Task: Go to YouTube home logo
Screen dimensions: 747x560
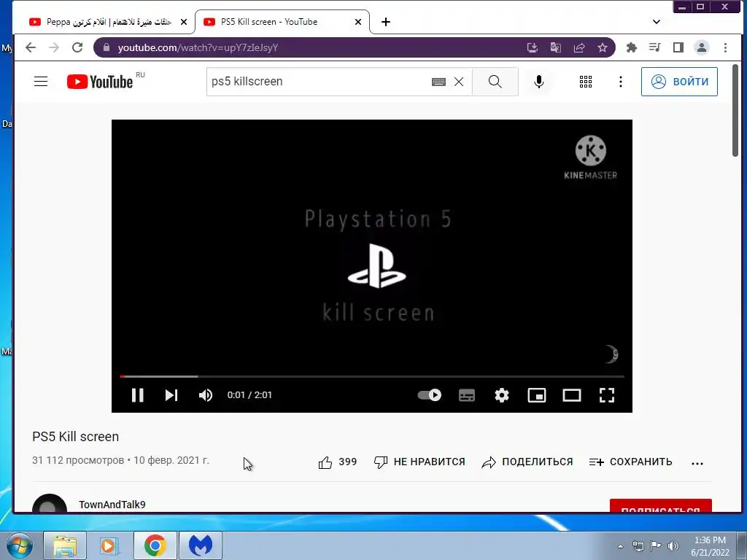Action: tap(99, 82)
